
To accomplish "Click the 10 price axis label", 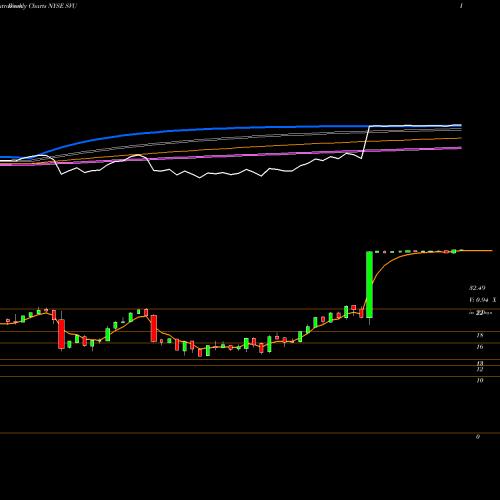I will 480,380.
